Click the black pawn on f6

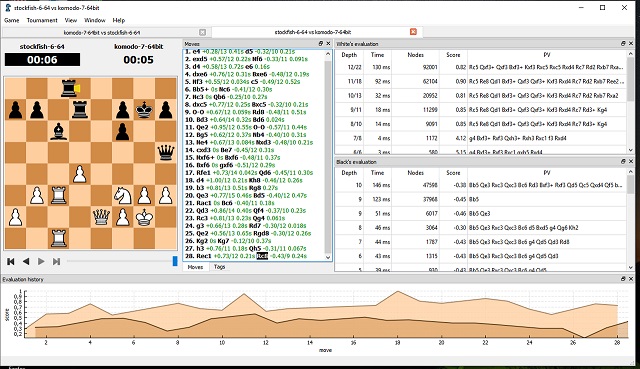122,131
